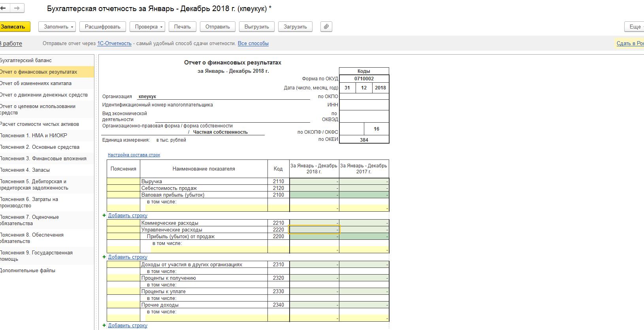Click Добавить строку above Доходы от участия
The image size is (644, 330).
coord(128,257)
